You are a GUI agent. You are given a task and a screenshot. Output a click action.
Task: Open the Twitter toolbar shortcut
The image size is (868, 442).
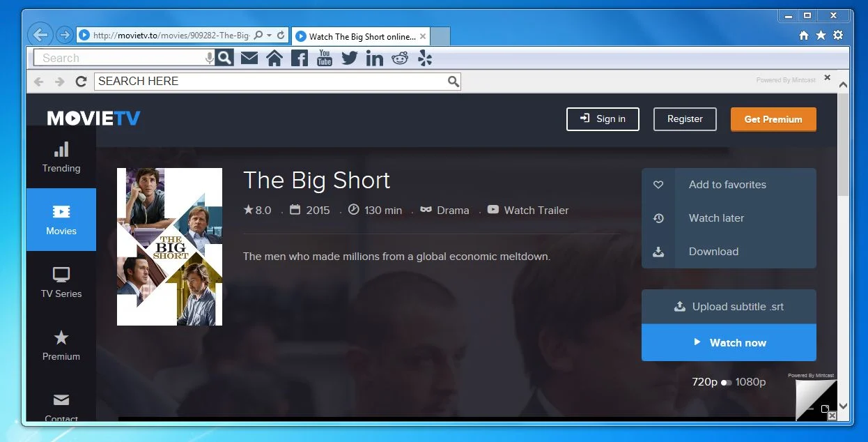[x=350, y=58]
